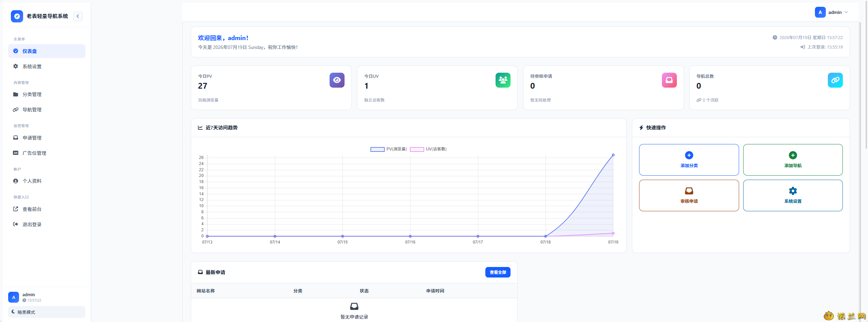Click the 07/19 PV data point on chart

(613, 155)
